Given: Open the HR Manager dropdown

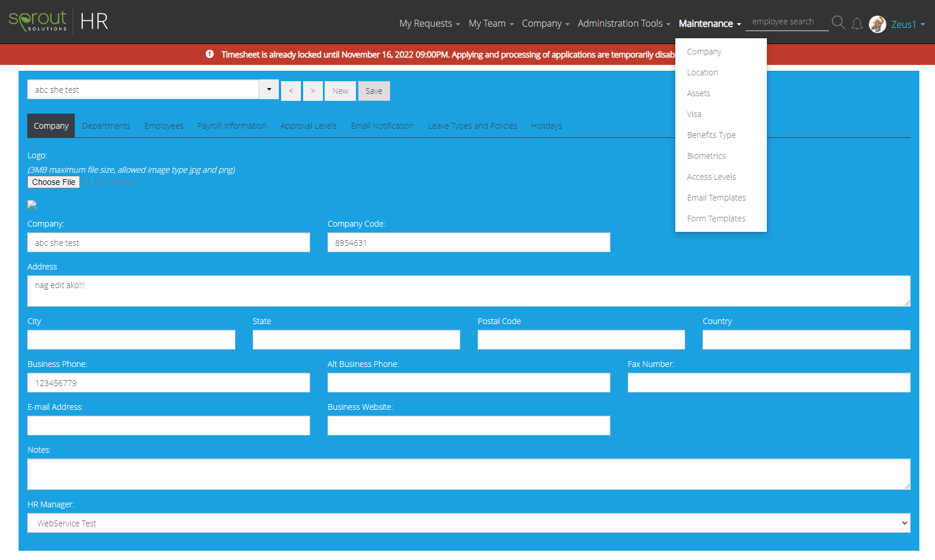Looking at the screenshot, I should pos(468,523).
